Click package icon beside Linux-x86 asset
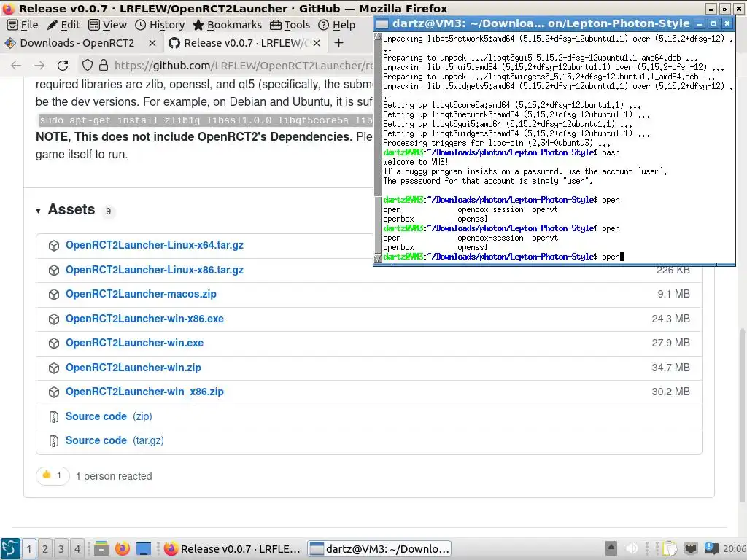 54,271
